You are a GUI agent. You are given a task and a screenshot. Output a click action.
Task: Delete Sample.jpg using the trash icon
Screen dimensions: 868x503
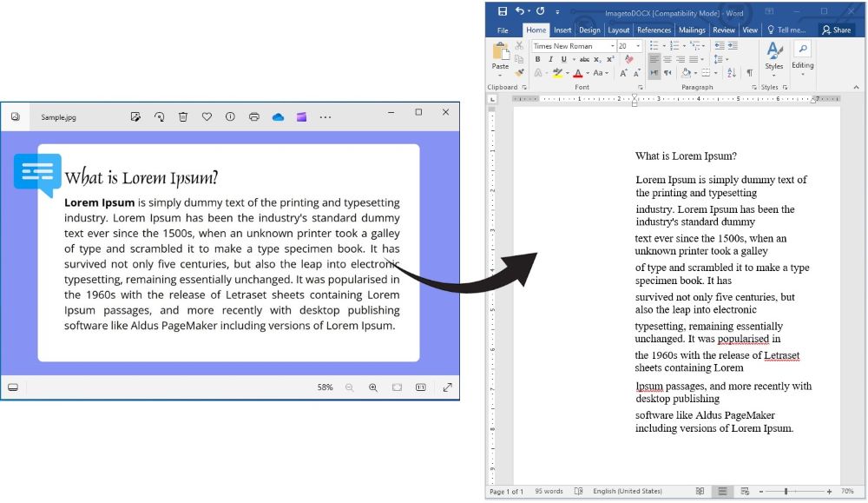click(182, 117)
